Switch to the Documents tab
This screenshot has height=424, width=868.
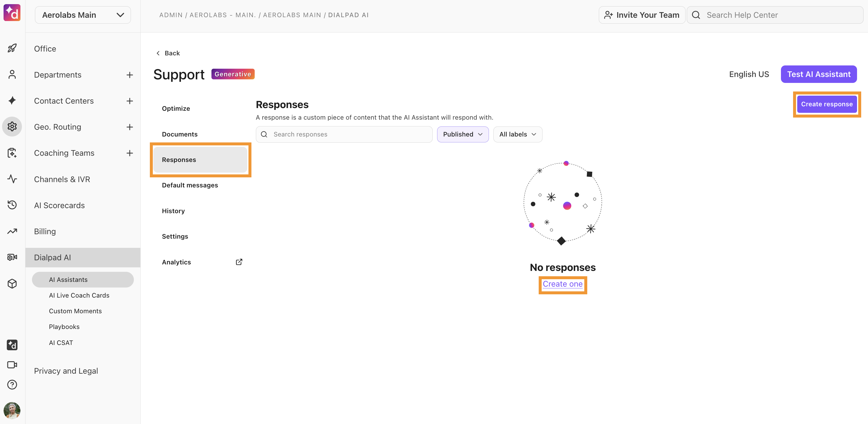click(x=200, y=134)
